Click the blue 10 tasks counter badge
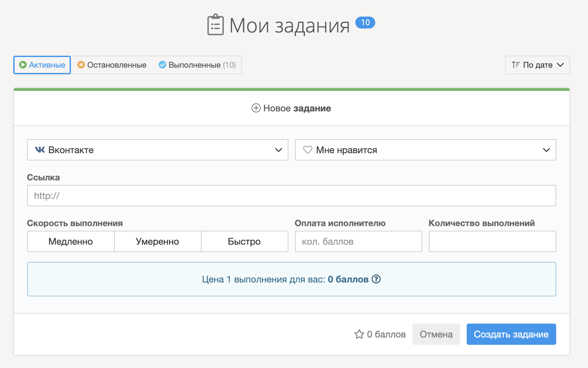Image resolution: width=588 pixels, height=368 pixels. pyautogui.click(x=365, y=23)
